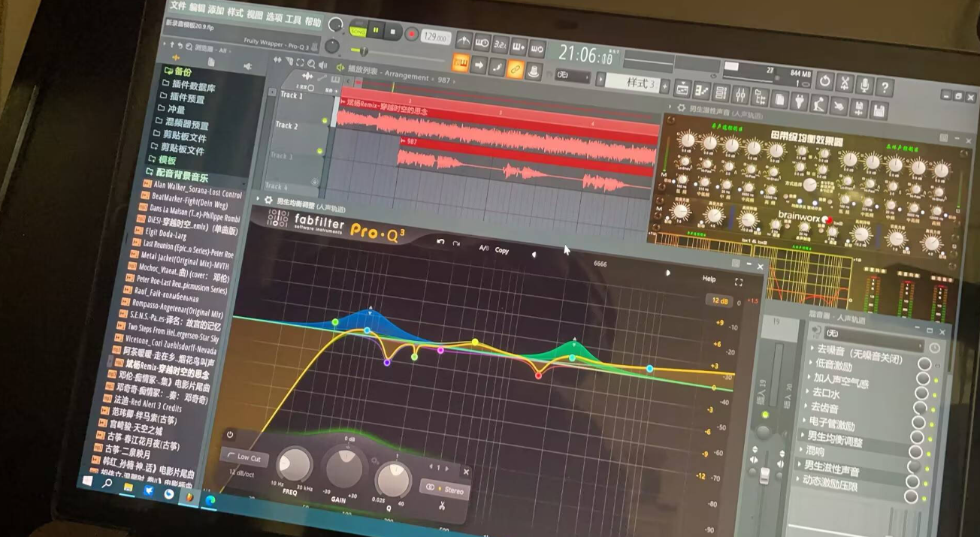Viewport: 980px width, 537px height.
Task: Open the Windows Start menu
Action: (x=87, y=481)
